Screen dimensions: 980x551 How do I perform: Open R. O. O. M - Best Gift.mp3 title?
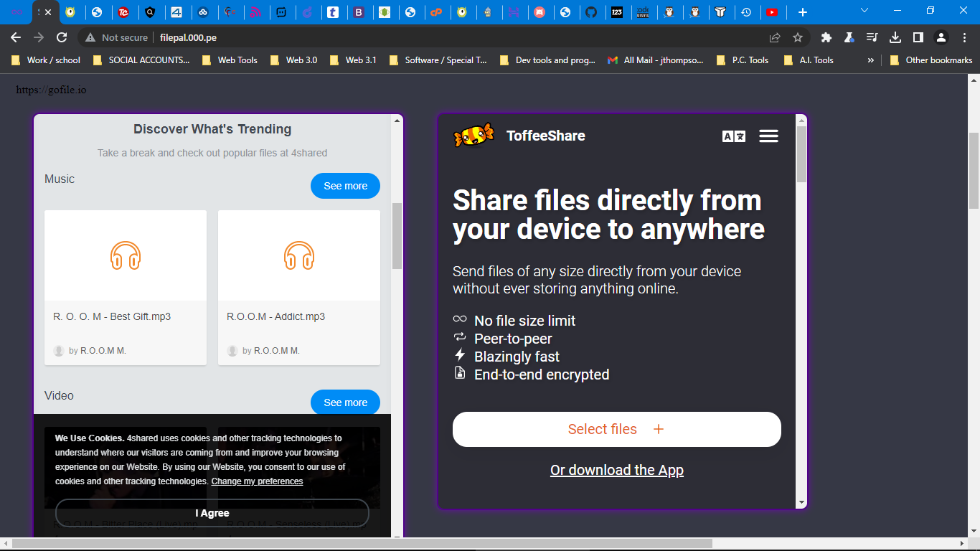112,316
